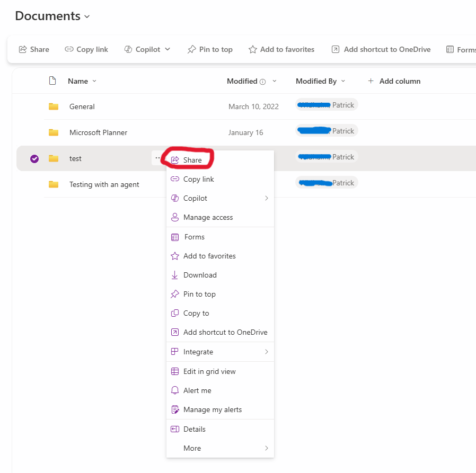Click the Modified column info icon

click(x=263, y=82)
